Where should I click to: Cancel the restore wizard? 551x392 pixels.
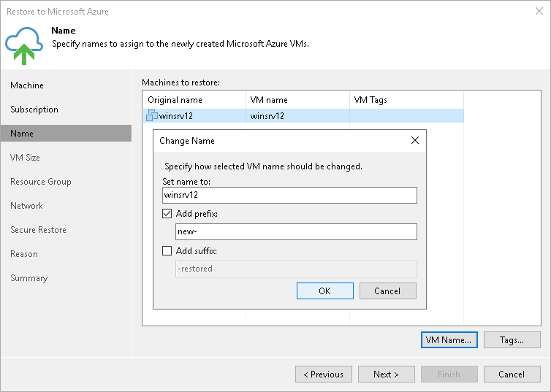point(512,374)
